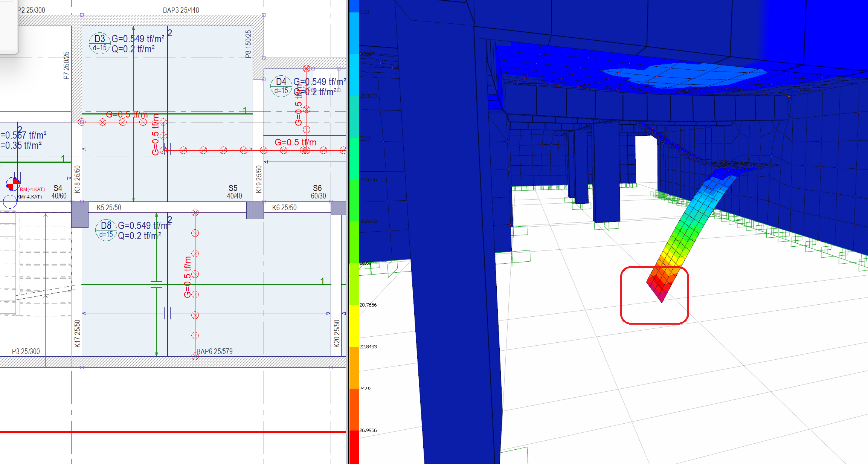Click the yellow legend swatch below 20.7666
This screenshot has height=464, width=868.
tap(354, 326)
